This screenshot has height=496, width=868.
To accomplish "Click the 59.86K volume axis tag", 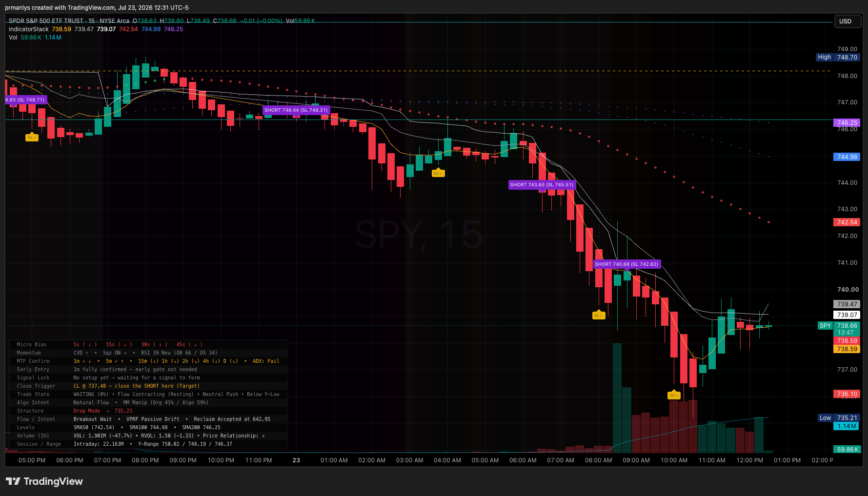I will (x=847, y=450).
